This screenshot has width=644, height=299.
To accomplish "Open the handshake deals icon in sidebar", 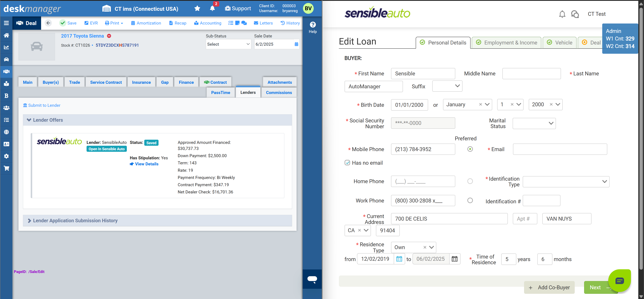I will pos(6,72).
